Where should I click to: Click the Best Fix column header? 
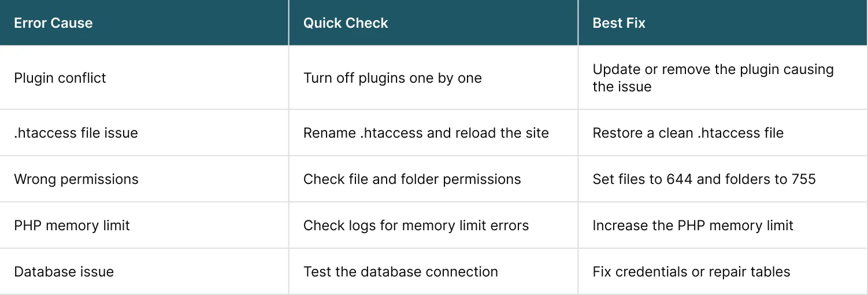619,23
